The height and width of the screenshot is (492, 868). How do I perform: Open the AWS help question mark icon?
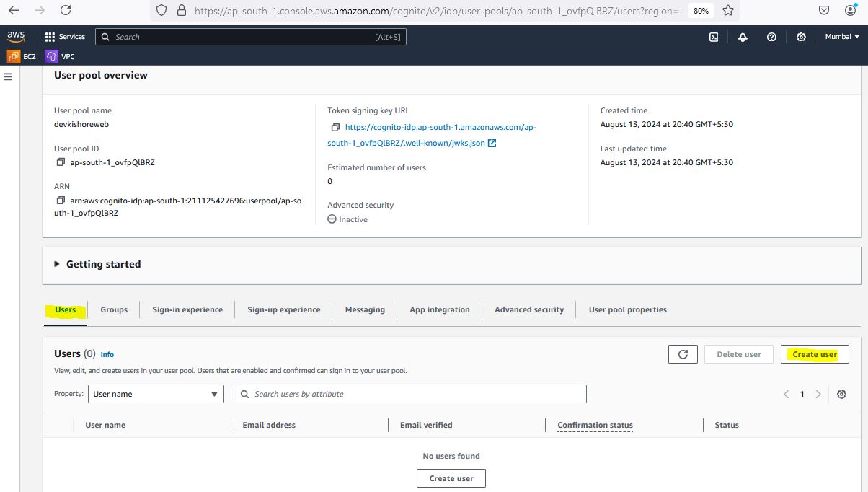771,37
